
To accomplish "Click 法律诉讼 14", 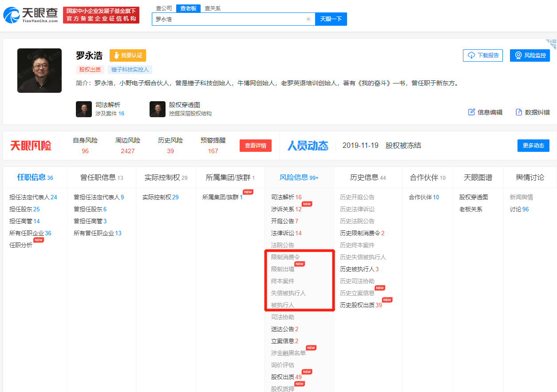I will [x=286, y=233].
